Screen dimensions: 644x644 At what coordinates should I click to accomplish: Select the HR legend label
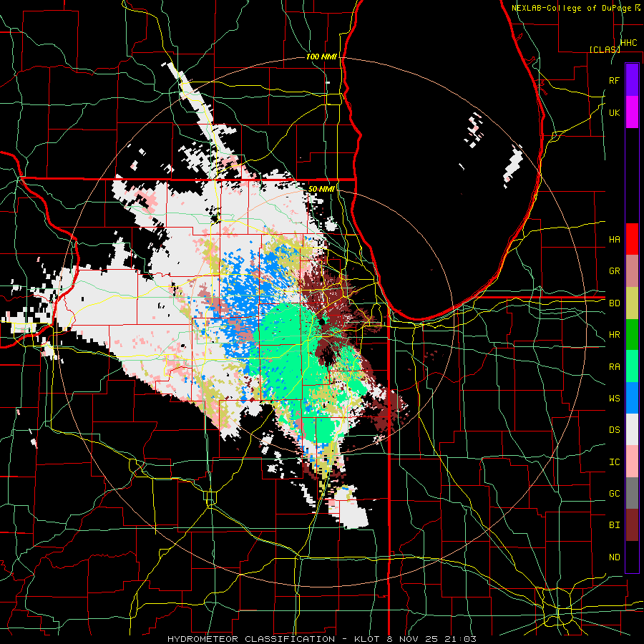[x=614, y=335]
